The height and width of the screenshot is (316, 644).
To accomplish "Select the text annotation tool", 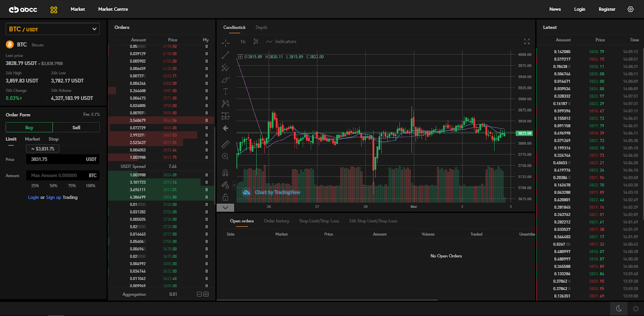I will [225, 91].
